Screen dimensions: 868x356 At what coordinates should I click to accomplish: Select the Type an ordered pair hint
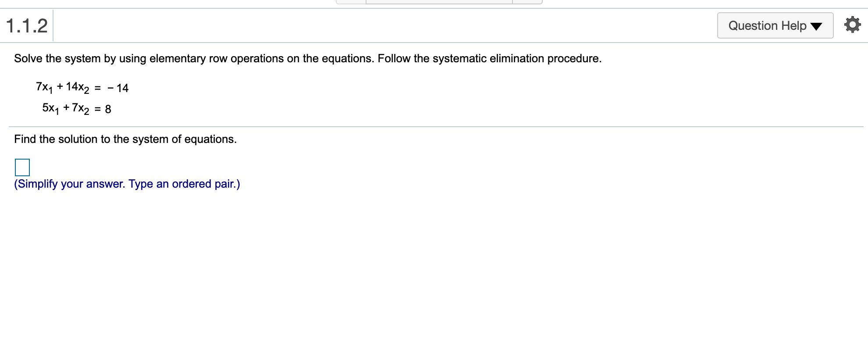[x=184, y=184]
